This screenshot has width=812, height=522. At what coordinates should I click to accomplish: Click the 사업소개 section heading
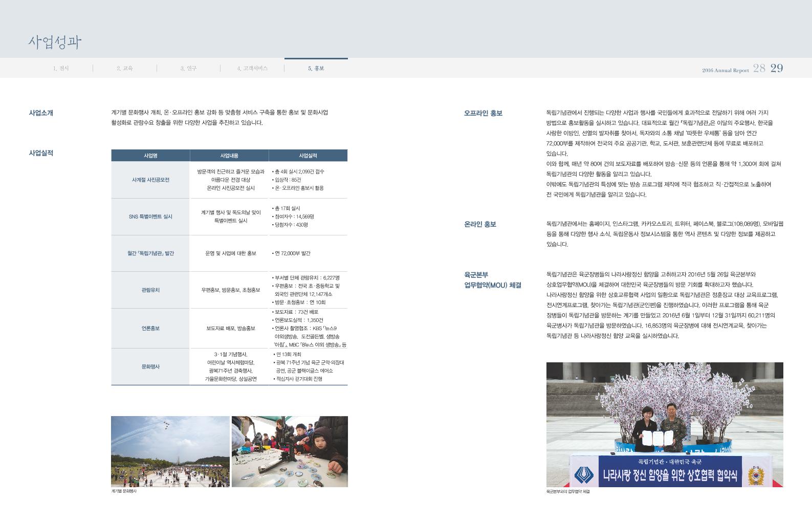41,113
